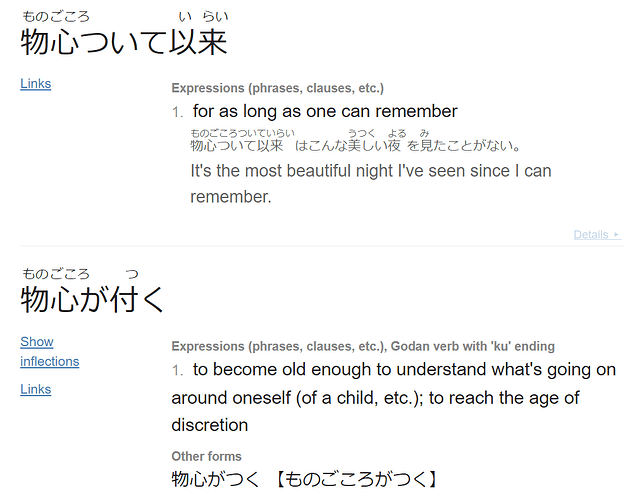Image resolution: width=642 pixels, height=500 pixels.
Task: Click the "Other forms" heading
Action: click(206, 456)
